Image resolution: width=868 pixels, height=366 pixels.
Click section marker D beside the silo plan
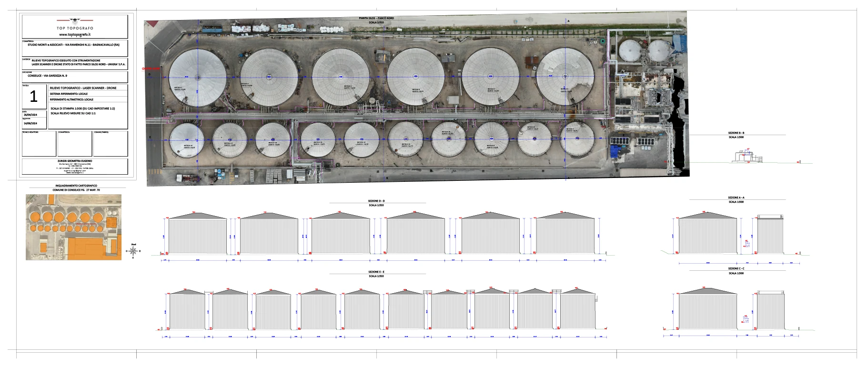(x=150, y=74)
